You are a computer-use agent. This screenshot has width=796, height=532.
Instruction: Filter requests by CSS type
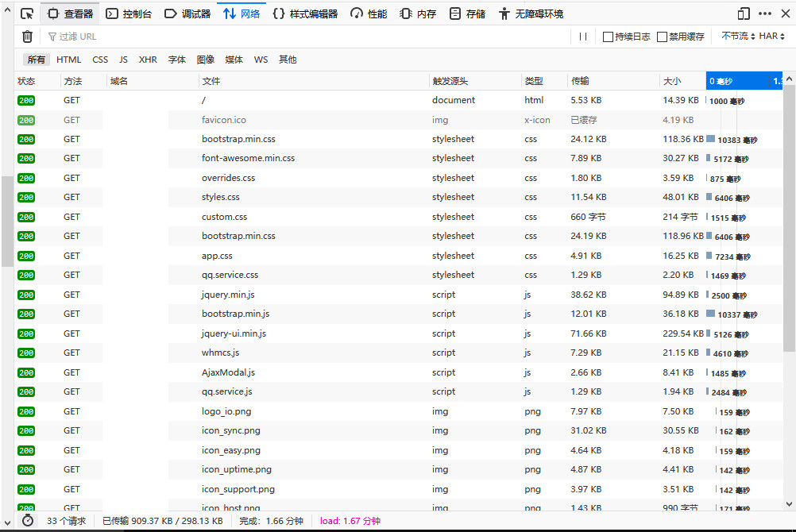pos(100,60)
